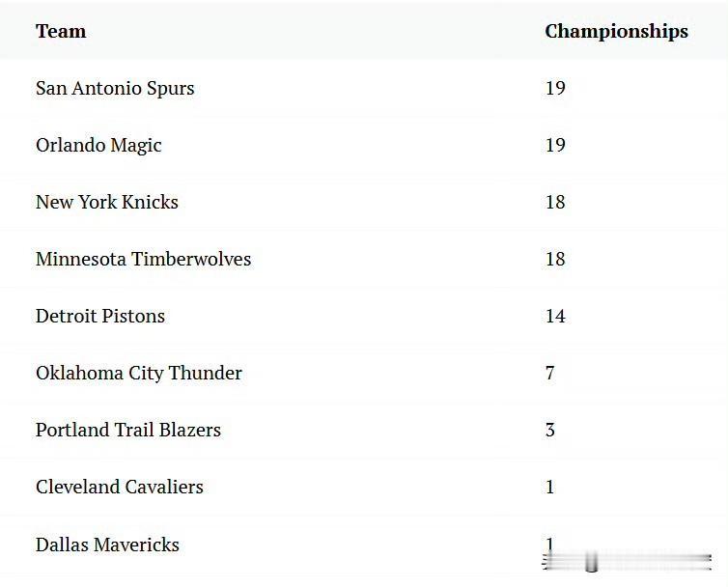Click the Team column header

pos(61,32)
